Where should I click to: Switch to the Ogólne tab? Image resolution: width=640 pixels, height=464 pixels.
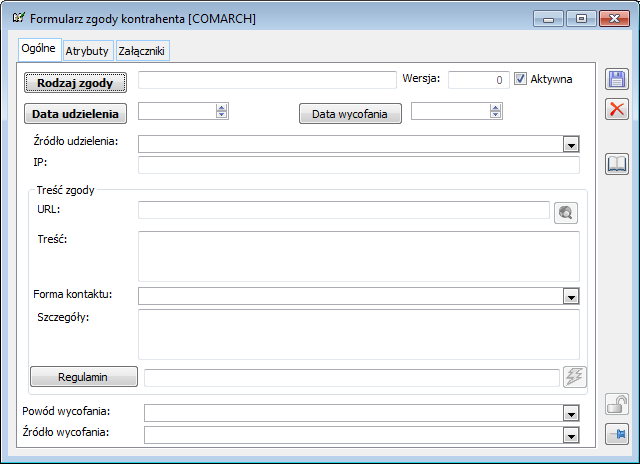click(x=39, y=49)
